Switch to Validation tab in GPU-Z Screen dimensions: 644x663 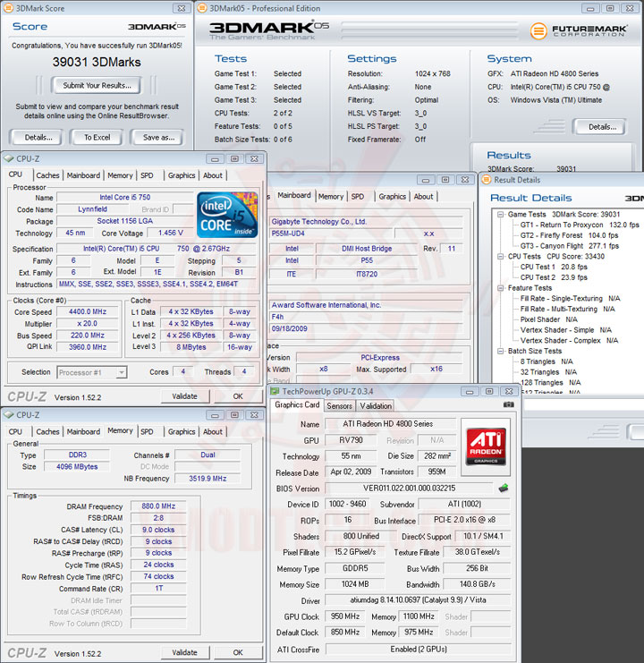pyautogui.click(x=376, y=406)
